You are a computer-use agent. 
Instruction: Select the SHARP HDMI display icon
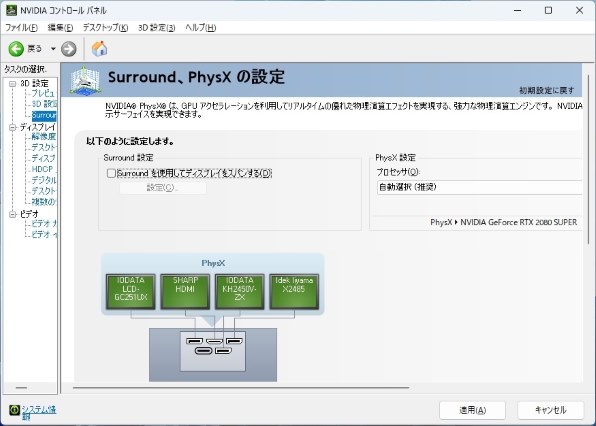(185, 291)
